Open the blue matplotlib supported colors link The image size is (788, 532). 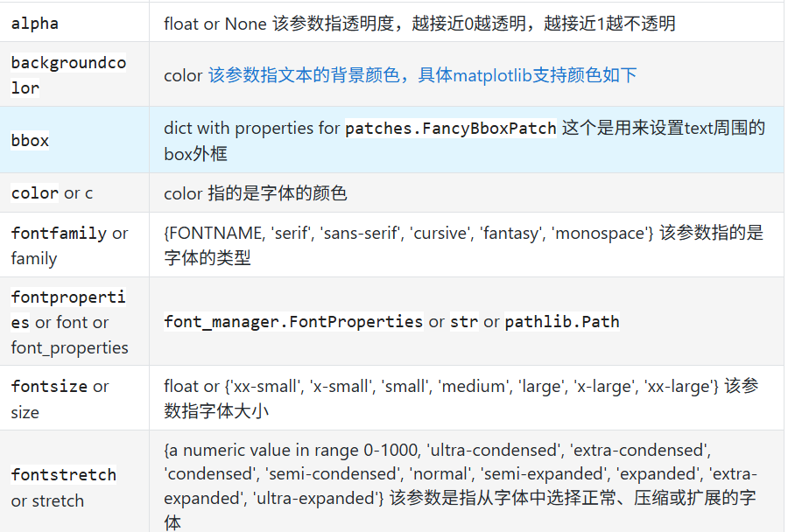(422, 75)
